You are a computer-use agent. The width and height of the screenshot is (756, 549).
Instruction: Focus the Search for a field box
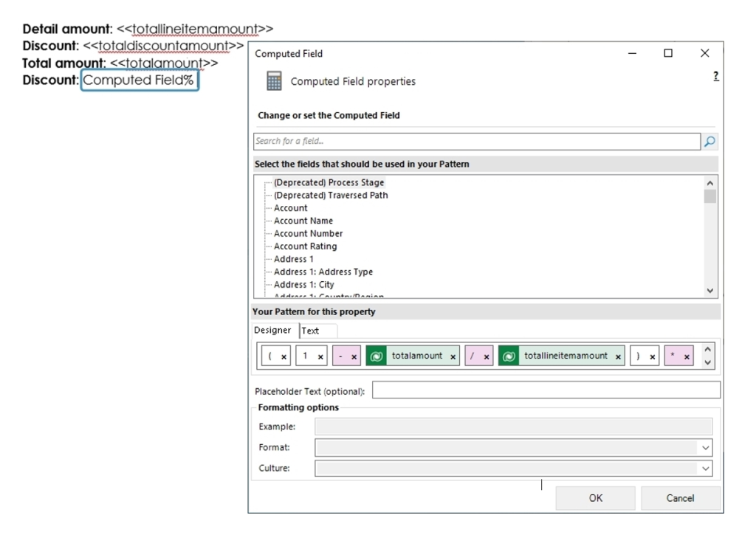tap(477, 141)
